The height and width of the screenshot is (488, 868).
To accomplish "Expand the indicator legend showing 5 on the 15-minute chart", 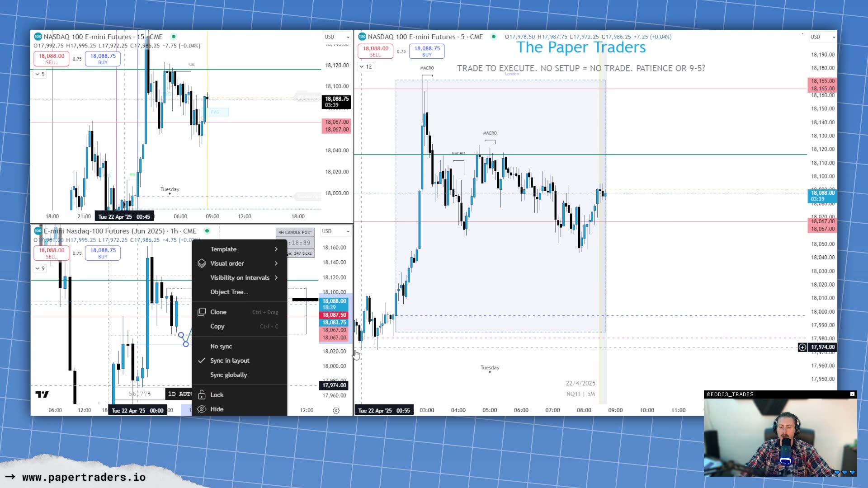I will [x=40, y=74].
